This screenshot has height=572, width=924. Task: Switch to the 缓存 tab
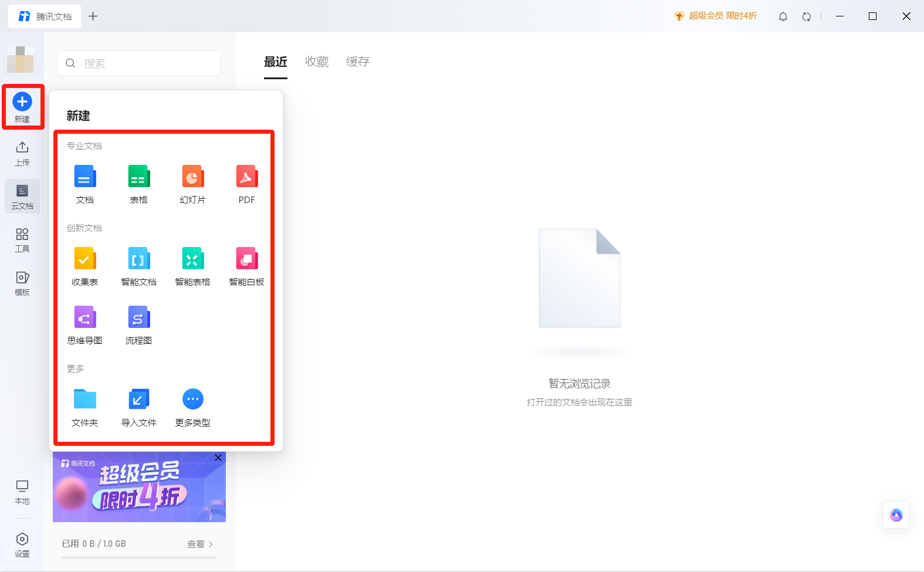point(358,62)
